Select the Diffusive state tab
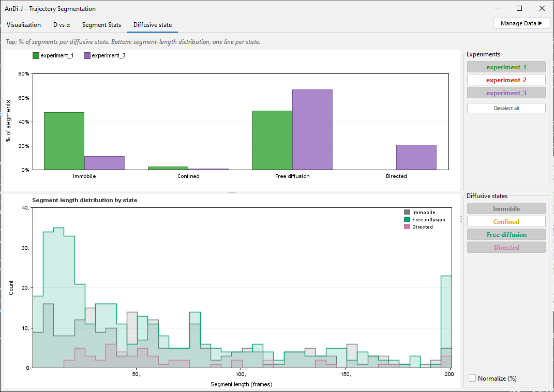Viewport: 554px width, 392px height. point(153,25)
